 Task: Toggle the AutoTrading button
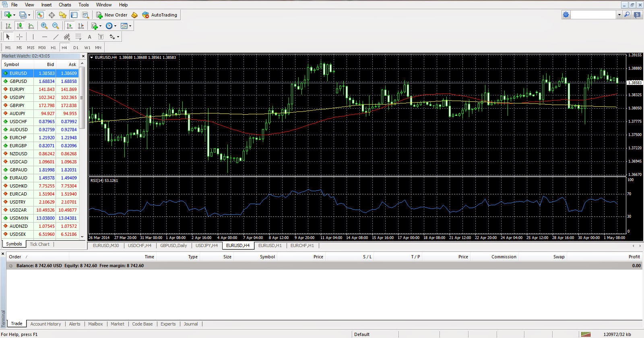point(159,15)
